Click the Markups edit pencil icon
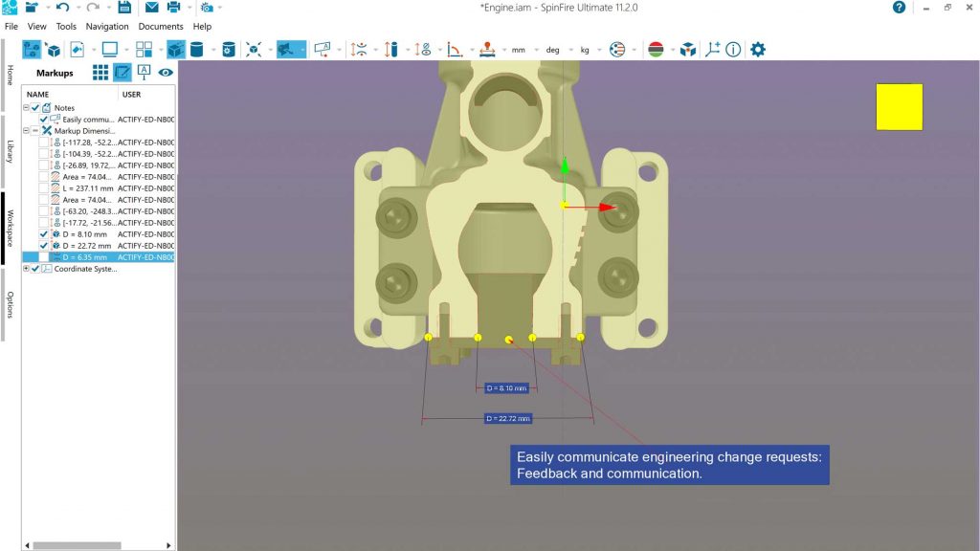This screenshot has height=551, width=980. (x=122, y=73)
